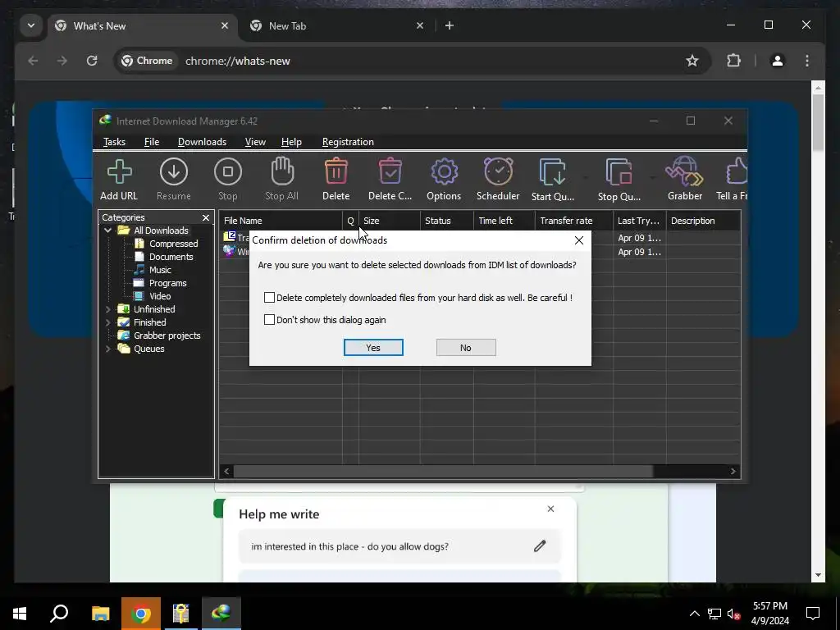Viewport: 840px width, 630px height.
Task: Open the notification center icon
Action: [813, 614]
